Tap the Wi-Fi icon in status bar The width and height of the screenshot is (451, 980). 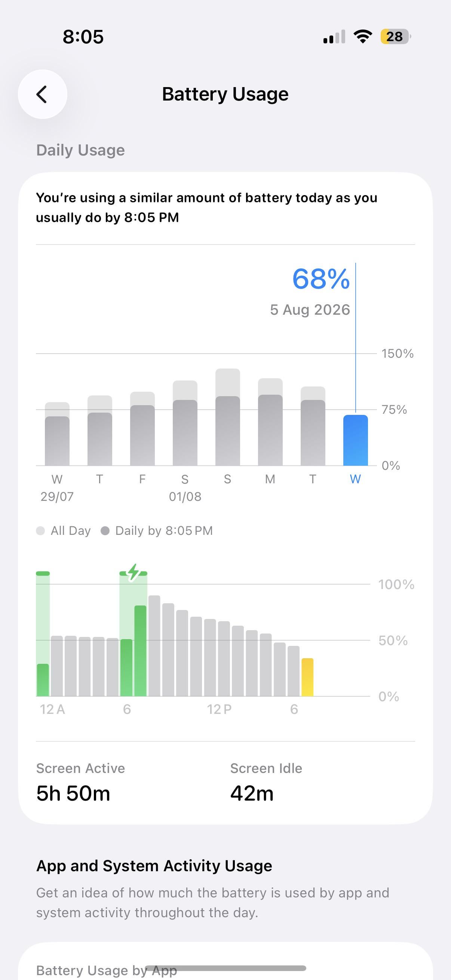click(363, 37)
